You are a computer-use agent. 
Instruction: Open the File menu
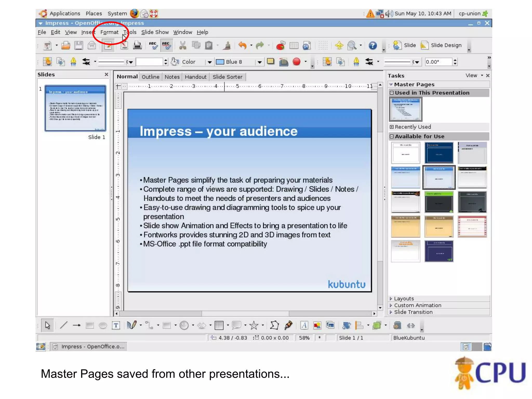[42, 32]
